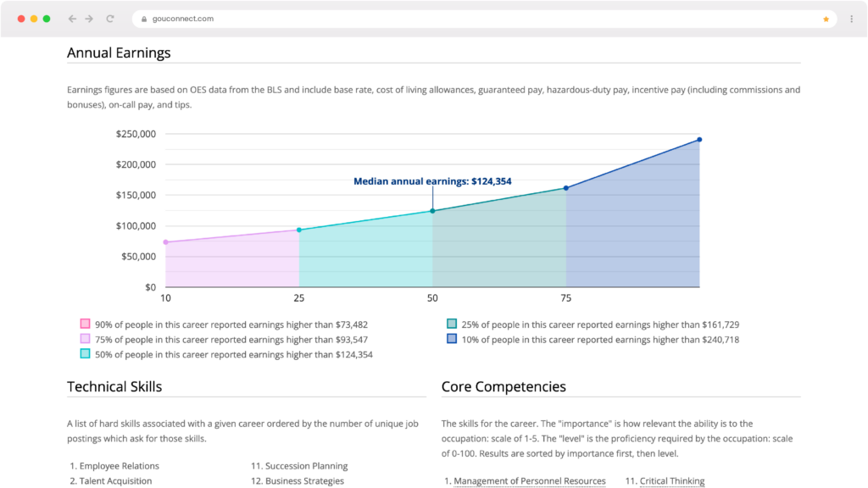Image resolution: width=868 pixels, height=488 pixels.
Task: Click the earnings figures OES description paragraph
Action: coord(433,97)
